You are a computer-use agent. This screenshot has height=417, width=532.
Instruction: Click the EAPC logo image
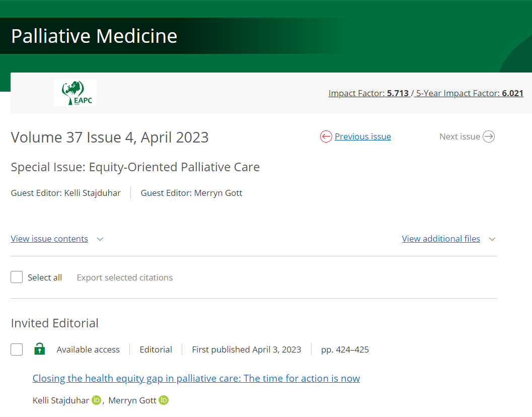(x=75, y=93)
